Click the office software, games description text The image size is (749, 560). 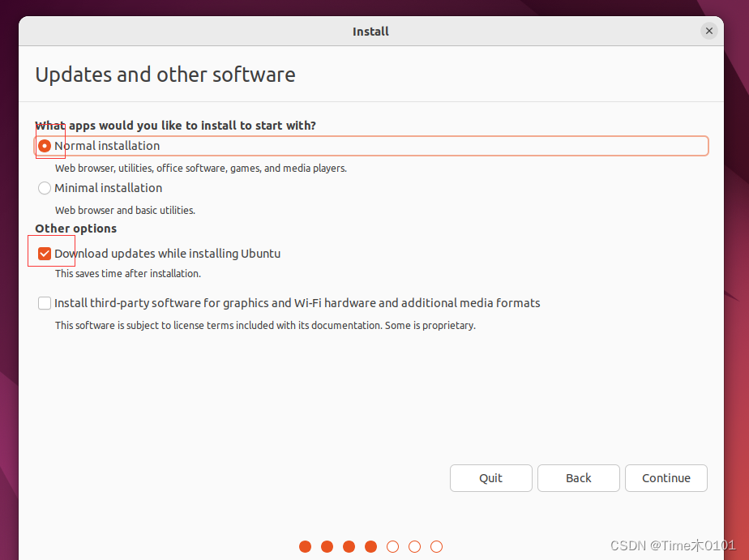click(x=201, y=168)
